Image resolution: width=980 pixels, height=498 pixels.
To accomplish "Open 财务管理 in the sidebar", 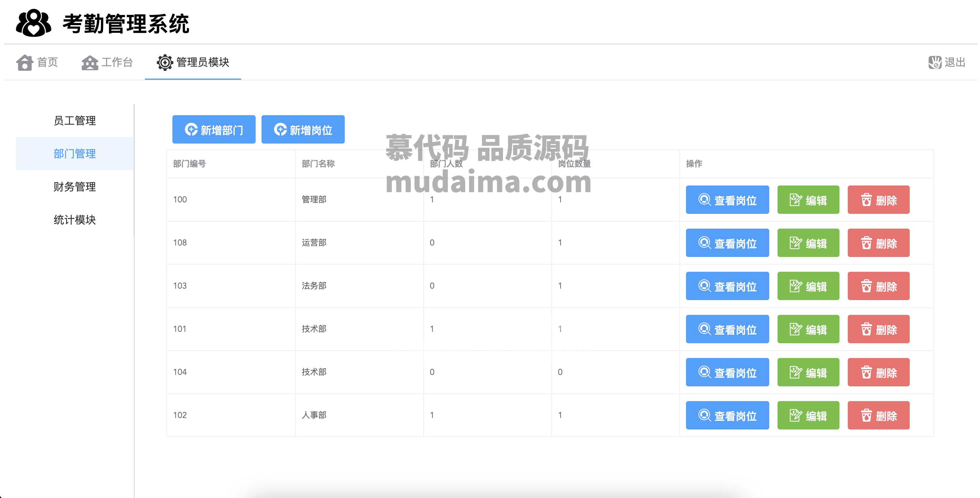I will pyautogui.click(x=75, y=187).
